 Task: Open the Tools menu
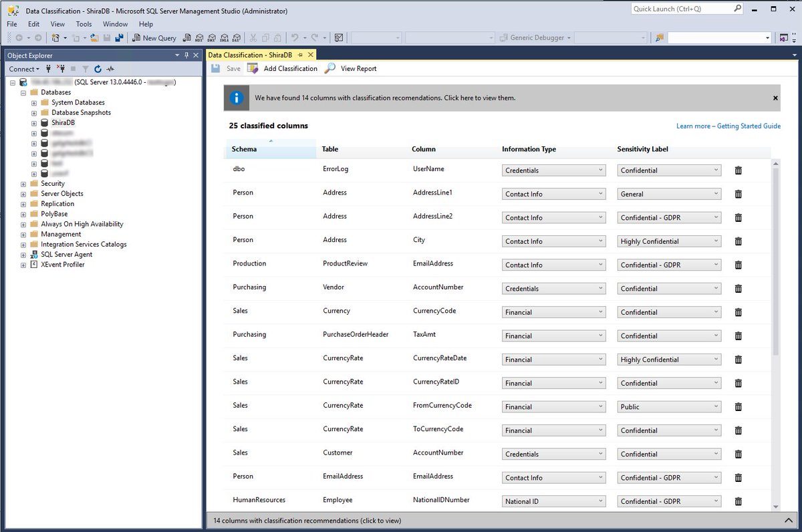(84, 24)
